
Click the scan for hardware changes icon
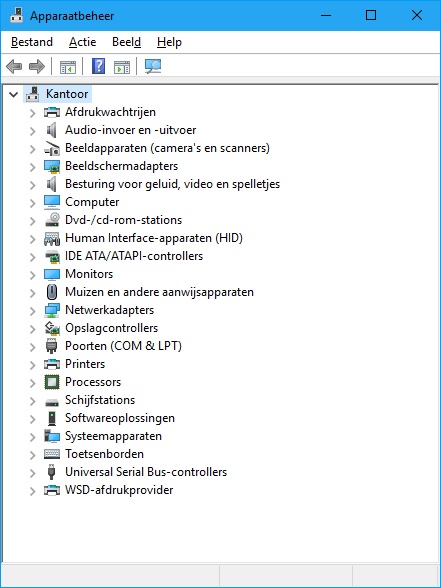[x=153, y=67]
